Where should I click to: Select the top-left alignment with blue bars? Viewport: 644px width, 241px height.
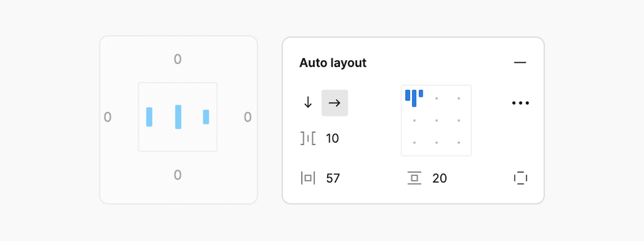tap(414, 98)
